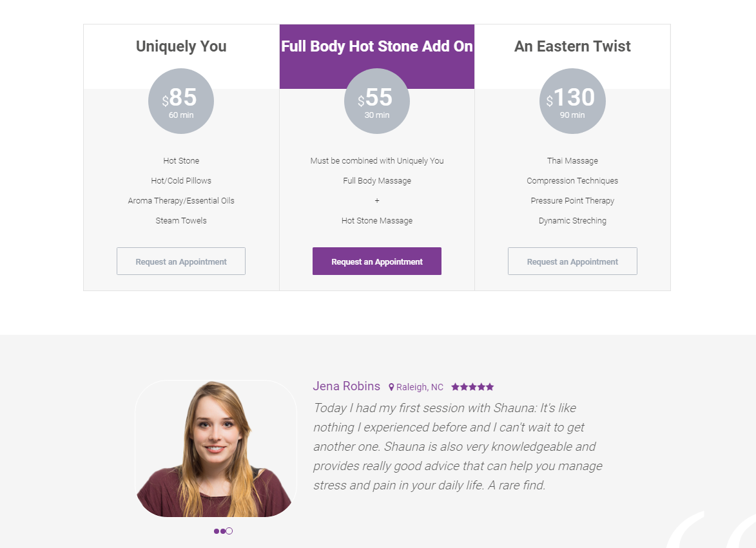
Task: Select the second testimonial carousel dot
Action: coord(223,531)
